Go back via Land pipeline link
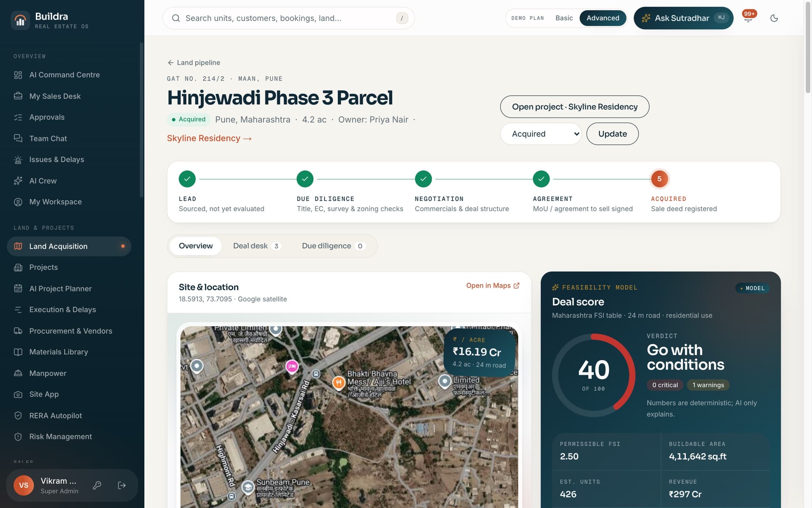This screenshot has width=812, height=508. click(x=194, y=63)
